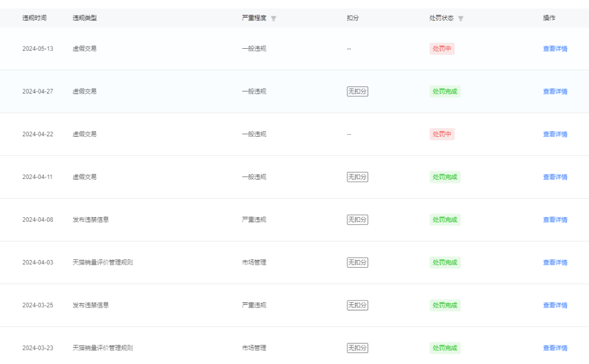
Task: View details for the 2024-05-13 violation
Action: pos(555,49)
